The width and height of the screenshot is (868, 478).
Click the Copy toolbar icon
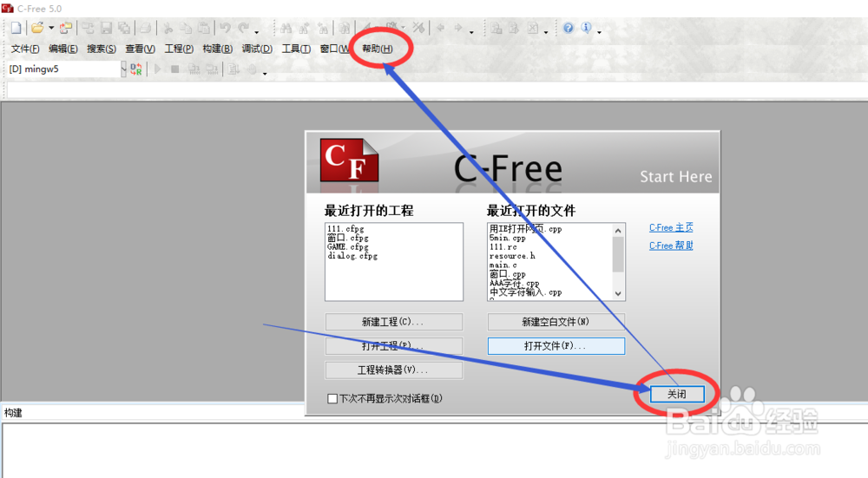(186, 28)
